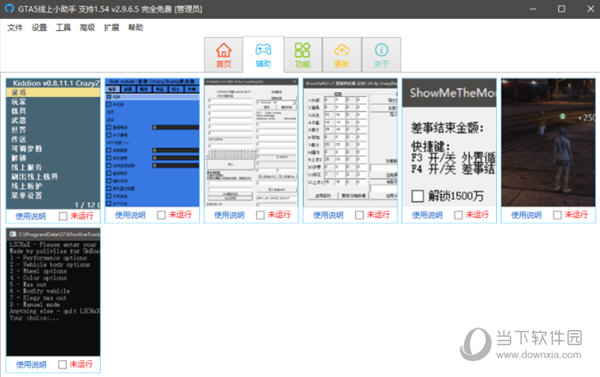Click 未运行 status on the third white form card
Viewport: 600px width, 377px height.
click(279, 215)
